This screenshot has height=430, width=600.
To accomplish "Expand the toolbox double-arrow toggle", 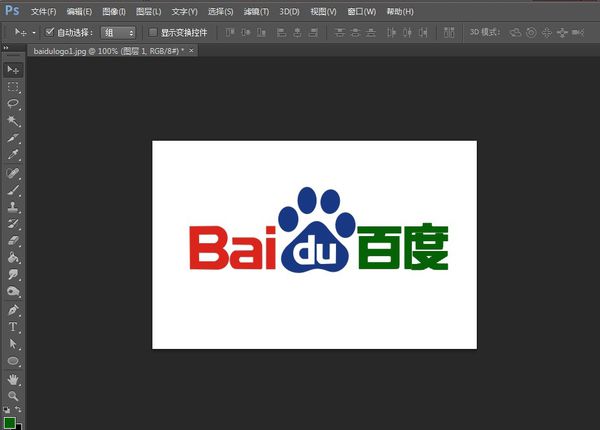I will pyautogui.click(x=6, y=48).
